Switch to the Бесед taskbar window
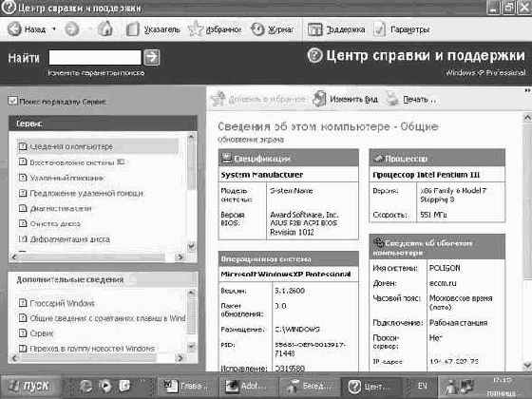This screenshot has height=399, width=532. point(309,386)
